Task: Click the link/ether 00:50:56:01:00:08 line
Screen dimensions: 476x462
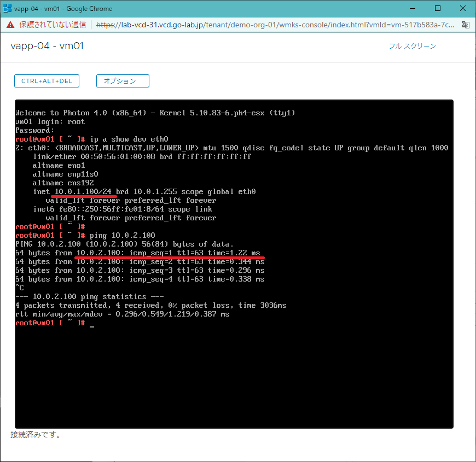Action: [142, 157]
